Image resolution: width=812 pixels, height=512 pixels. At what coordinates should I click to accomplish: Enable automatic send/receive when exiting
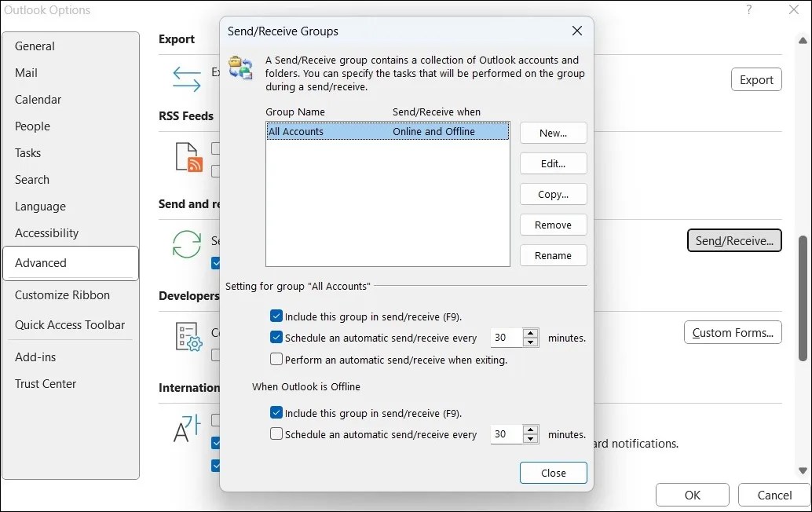276,358
